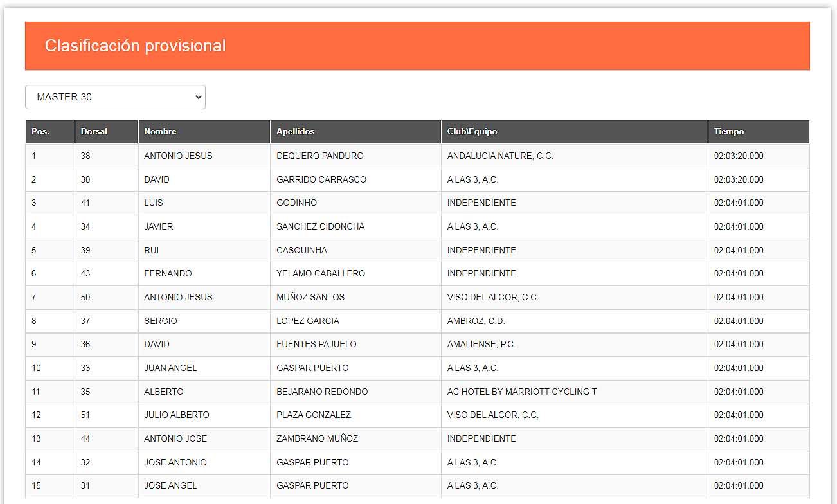
Task: Click the name JOSE ANGEL
Action: [x=170, y=485]
